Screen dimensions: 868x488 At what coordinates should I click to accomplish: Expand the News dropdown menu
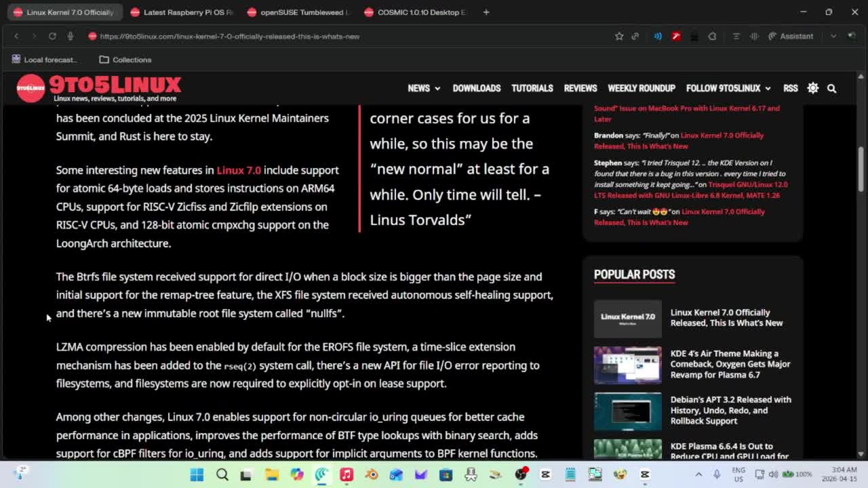(x=424, y=88)
